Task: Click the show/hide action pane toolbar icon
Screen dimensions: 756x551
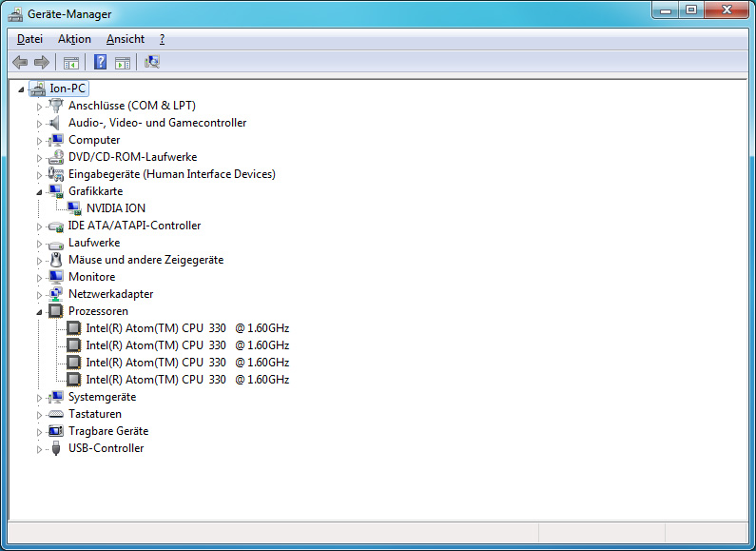Action: coord(123,63)
